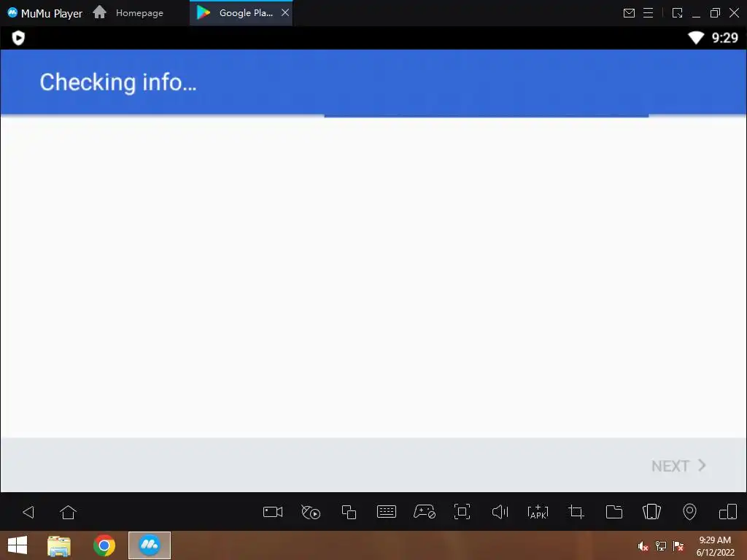The width and height of the screenshot is (747, 560).
Task: Click the muted speaker tray icon
Action: [643, 546]
